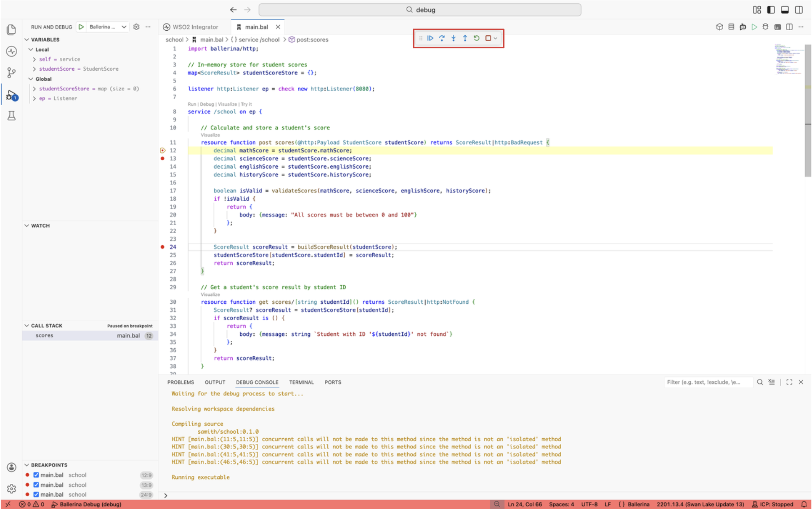The width and height of the screenshot is (812, 509).
Task: Step into the function call
Action: 454,38
